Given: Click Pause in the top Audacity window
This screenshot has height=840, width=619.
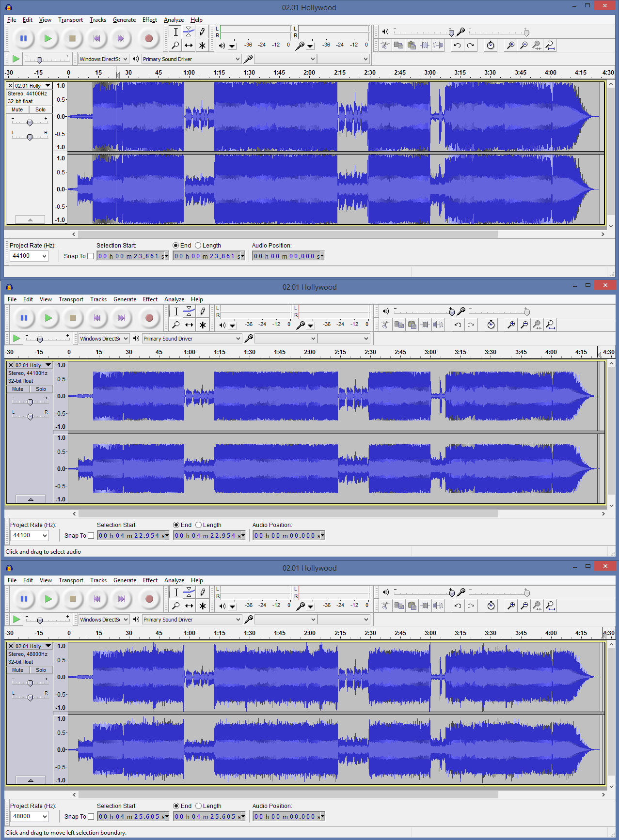Looking at the screenshot, I should click(x=23, y=38).
